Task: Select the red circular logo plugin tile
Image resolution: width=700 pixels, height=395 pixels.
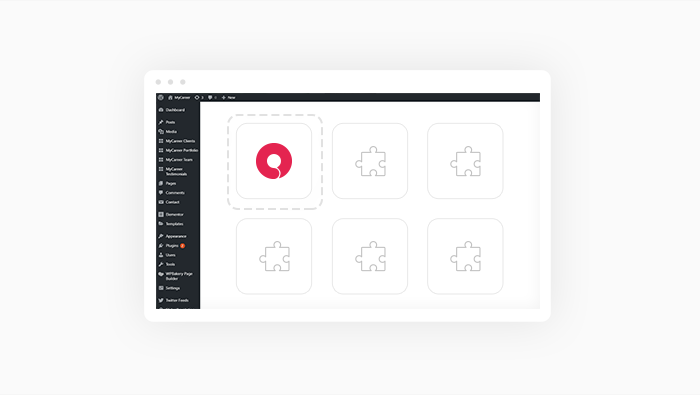Action: click(274, 161)
